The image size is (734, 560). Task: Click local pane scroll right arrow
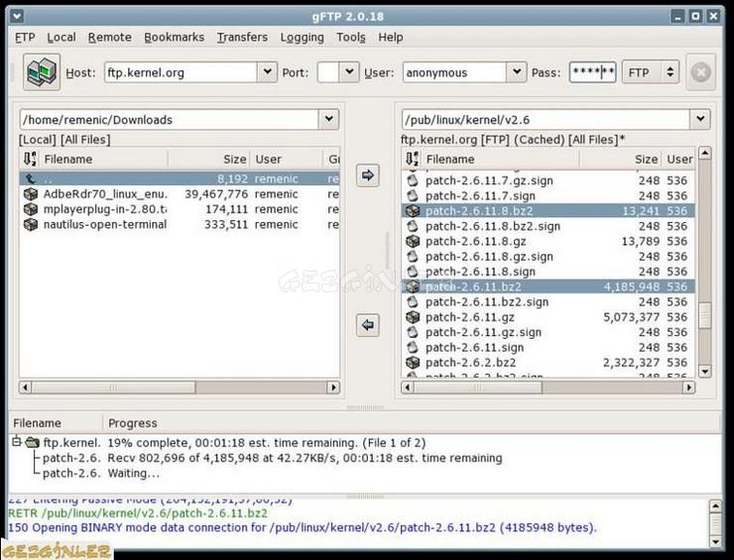[x=333, y=388]
